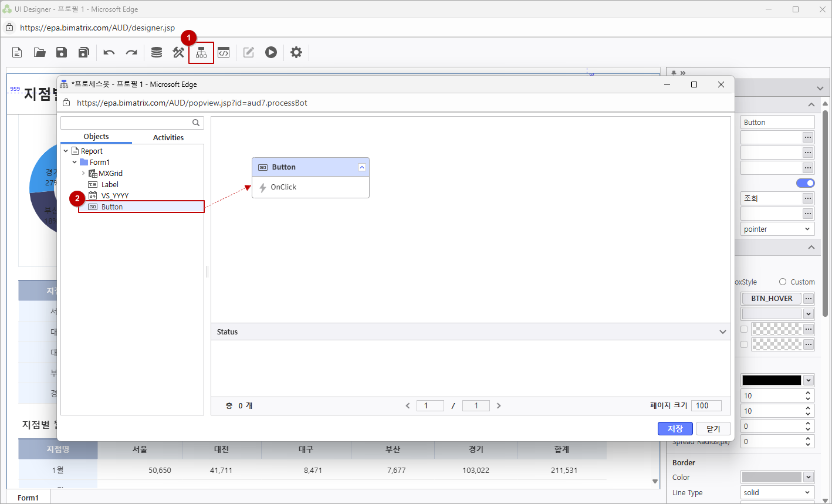Check the first checkerboard pattern checkbox
Image resolution: width=832 pixels, height=504 pixels.
coord(744,329)
